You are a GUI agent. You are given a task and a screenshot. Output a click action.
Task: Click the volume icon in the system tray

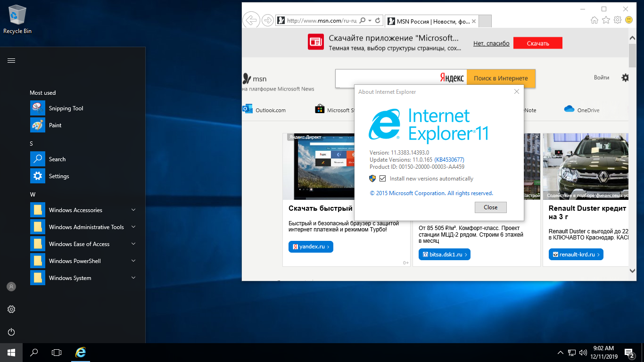583,353
